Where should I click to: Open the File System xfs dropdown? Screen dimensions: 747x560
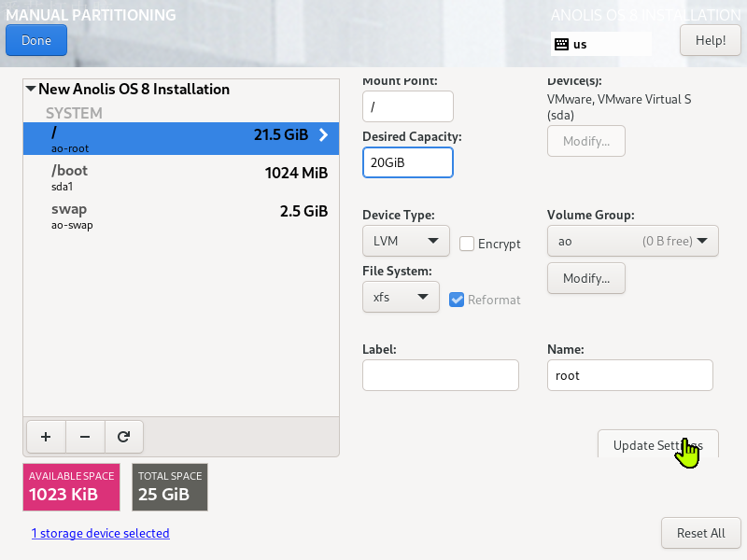pos(401,297)
